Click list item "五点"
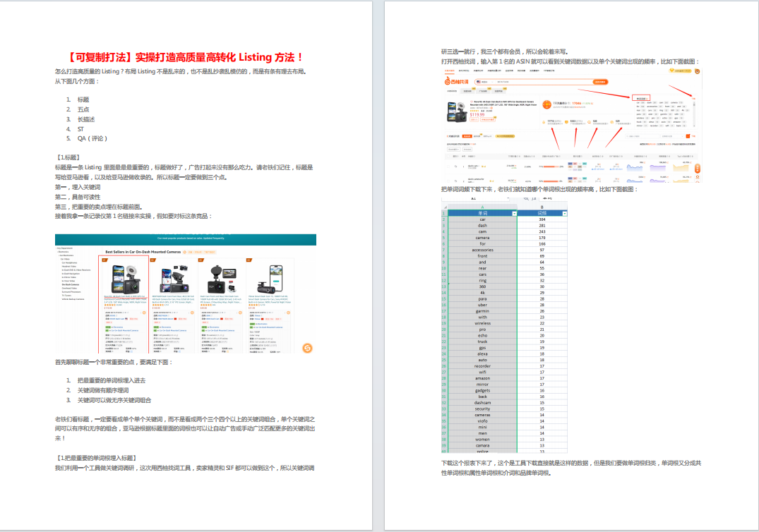The width and height of the screenshot is (759, 532). [83, 109]
